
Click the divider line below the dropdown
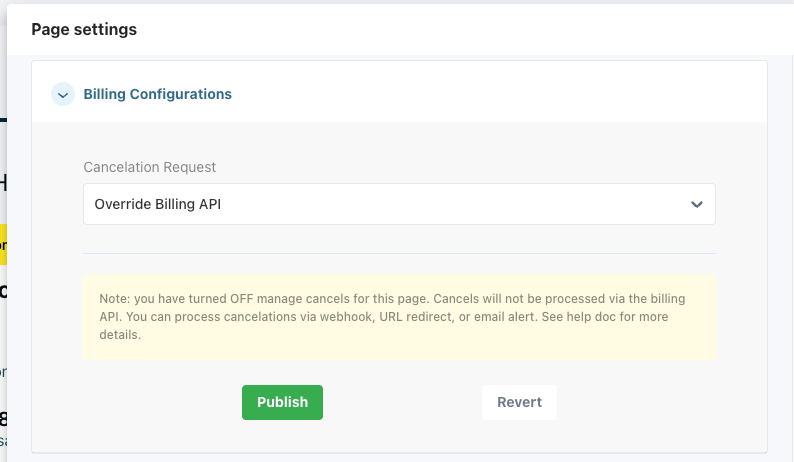pos(398,253)
